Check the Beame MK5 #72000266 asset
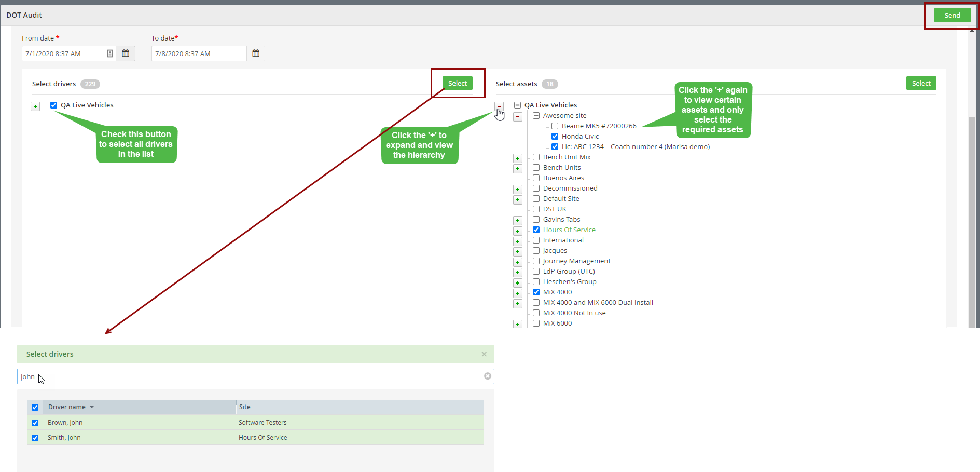Viewport: 980px width, 472px height. [555, 126]
